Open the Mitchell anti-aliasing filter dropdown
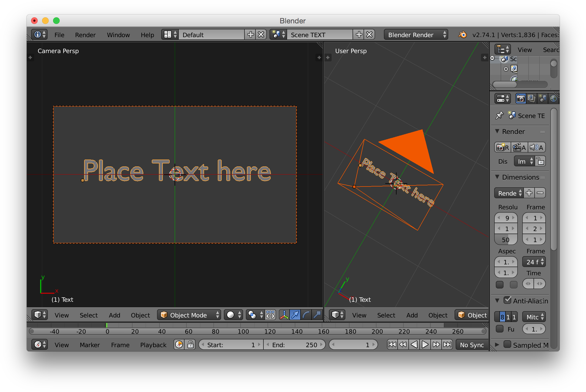This screenshot has width=586, height=392. [534, 317]
